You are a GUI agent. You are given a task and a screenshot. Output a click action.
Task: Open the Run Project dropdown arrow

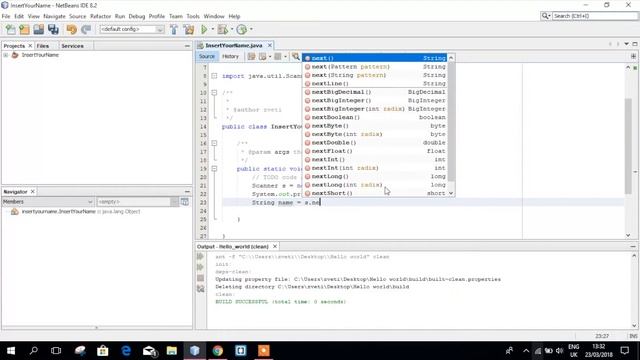212,29
